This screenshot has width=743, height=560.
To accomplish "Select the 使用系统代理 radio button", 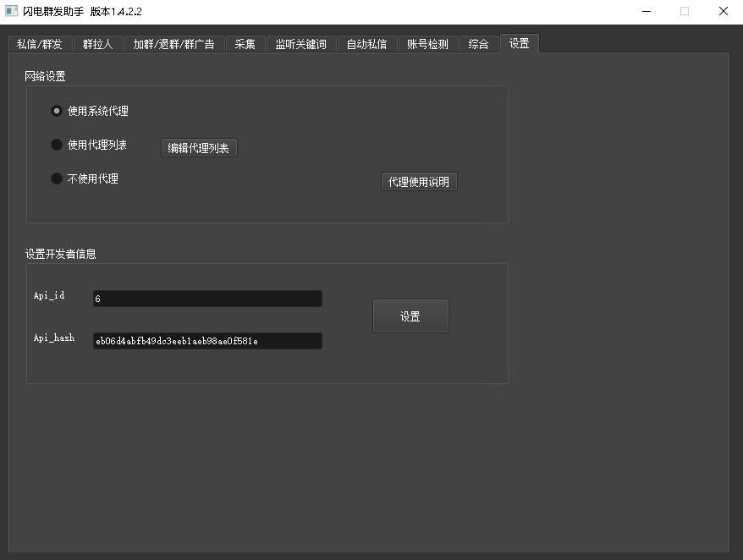I will pos(57,111).
